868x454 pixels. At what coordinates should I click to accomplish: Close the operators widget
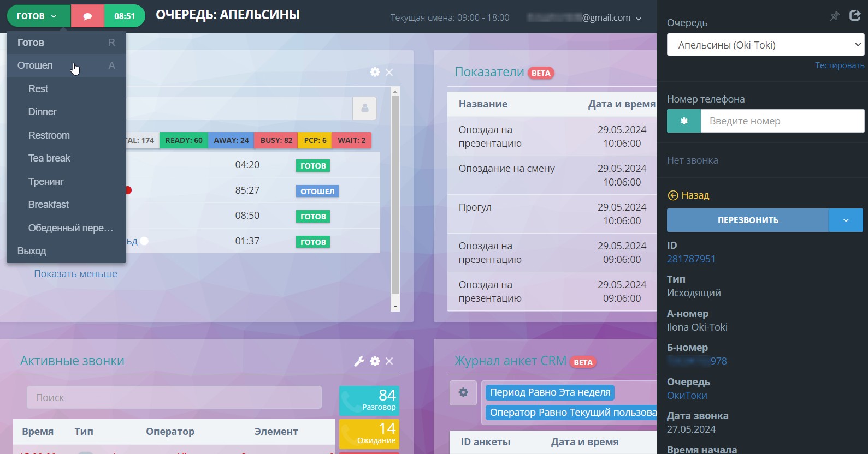click(x=389, y=72)
